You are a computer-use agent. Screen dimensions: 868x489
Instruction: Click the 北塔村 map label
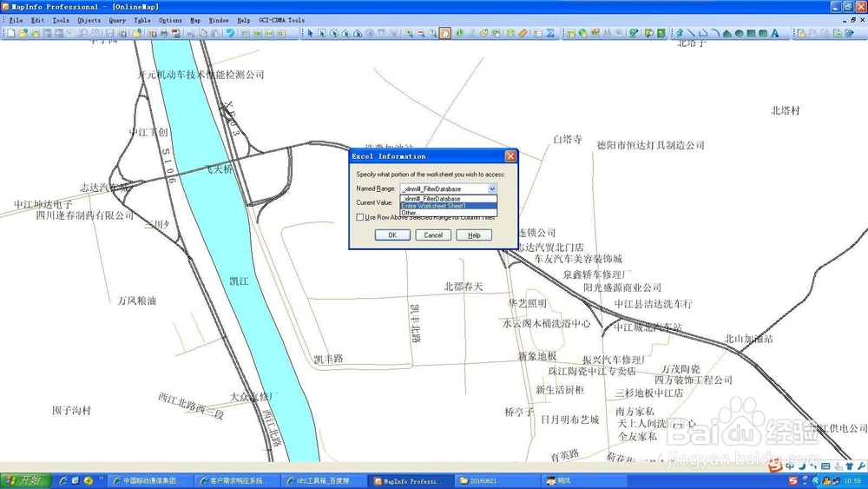click(785, 110)
